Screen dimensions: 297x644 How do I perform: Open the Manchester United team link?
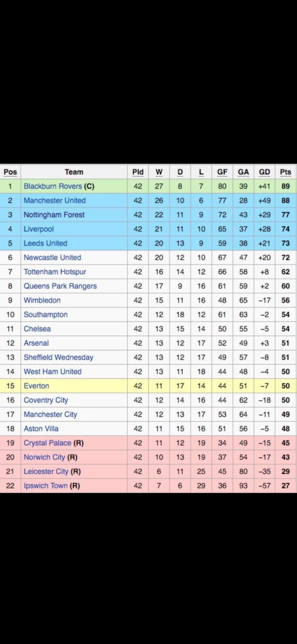[55, 200]
